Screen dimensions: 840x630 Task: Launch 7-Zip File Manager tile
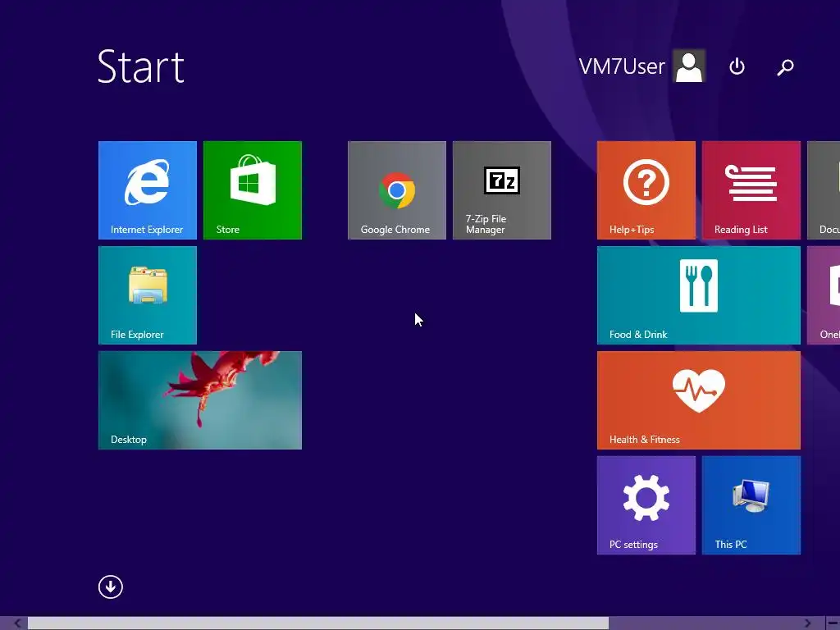click(501, 190)
